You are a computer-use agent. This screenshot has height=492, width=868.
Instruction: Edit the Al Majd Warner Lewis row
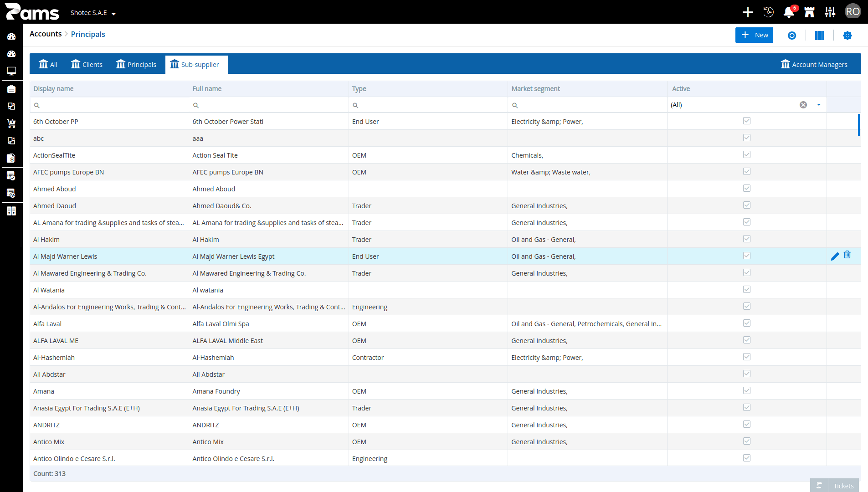coord(835,256)
